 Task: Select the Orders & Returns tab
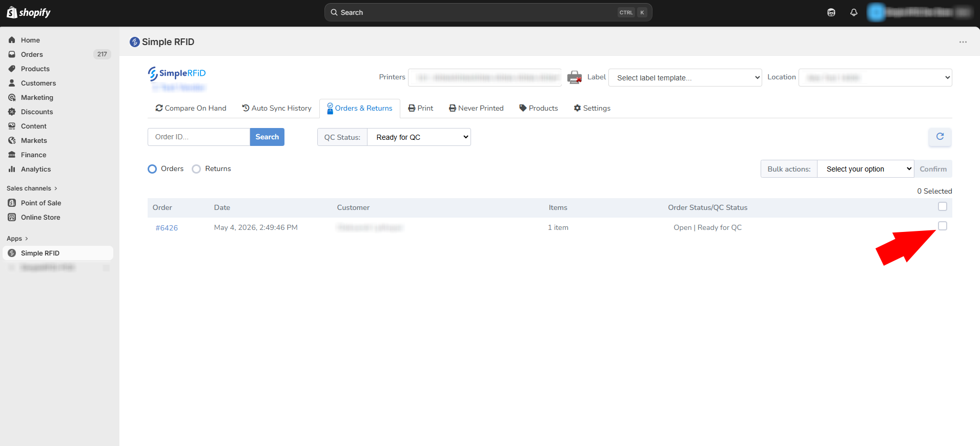[360, 108]
